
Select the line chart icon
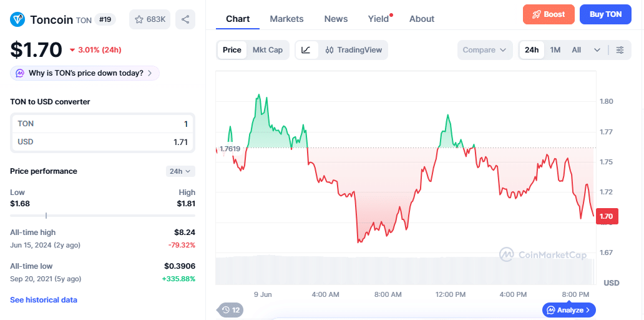point(306,50)
